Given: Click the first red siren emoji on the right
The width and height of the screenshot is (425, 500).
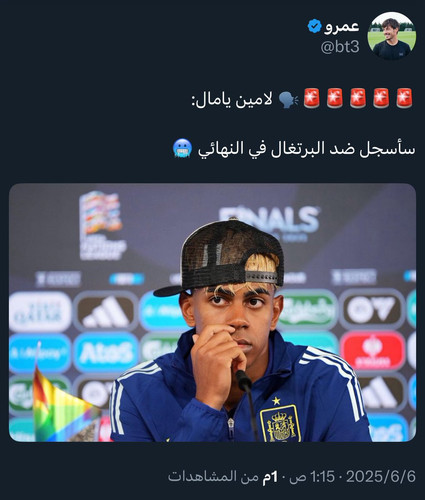Looking at the screenshot, I should [404, 98].
